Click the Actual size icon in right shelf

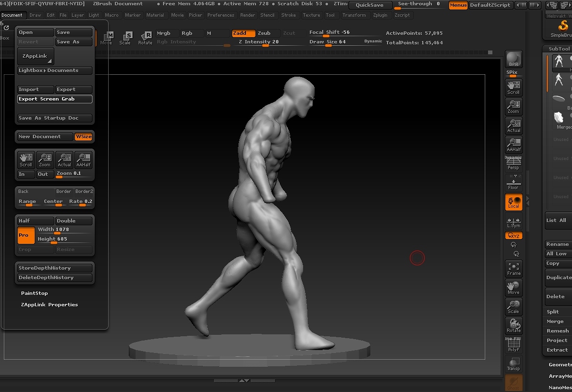pos(513,125)
